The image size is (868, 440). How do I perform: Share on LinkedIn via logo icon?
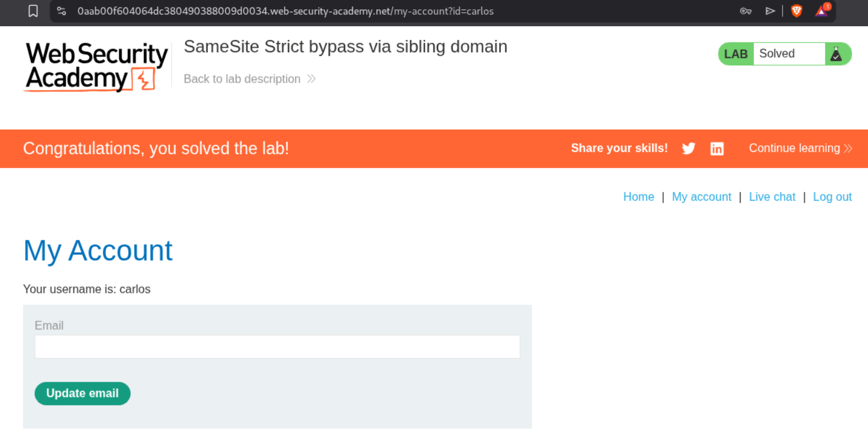point(717,148)
